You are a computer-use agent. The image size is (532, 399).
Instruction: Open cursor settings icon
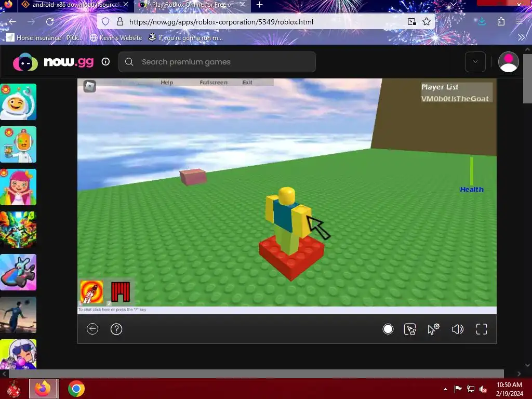coord(433,329)
